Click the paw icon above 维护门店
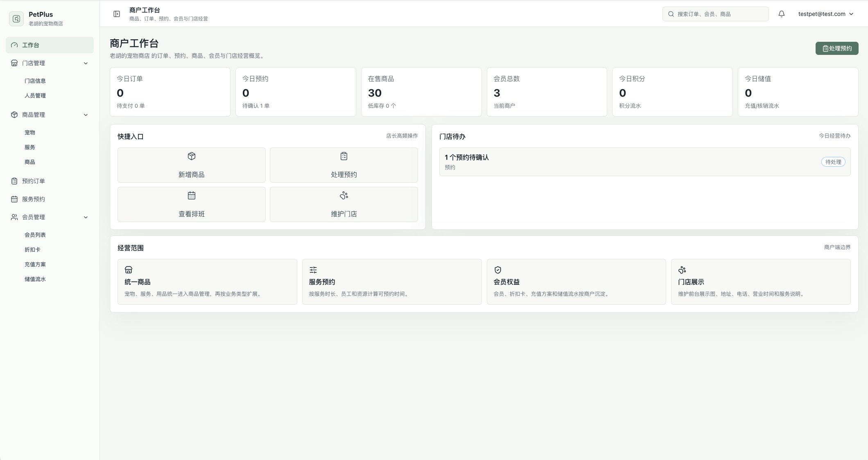 pyautogui.click(x=344, y=195)
